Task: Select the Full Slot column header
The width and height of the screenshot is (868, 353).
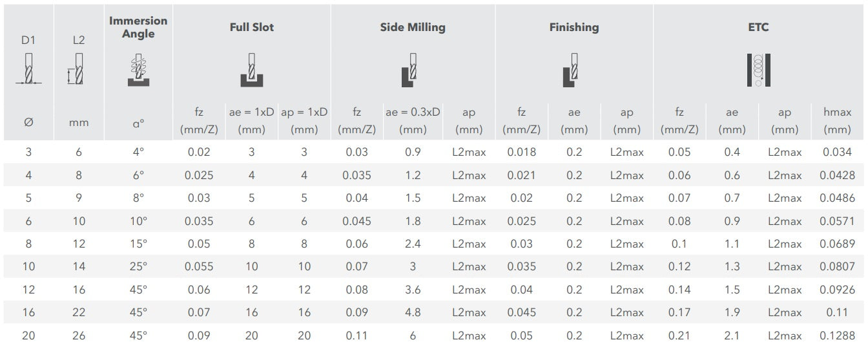Action: point(251,27)
